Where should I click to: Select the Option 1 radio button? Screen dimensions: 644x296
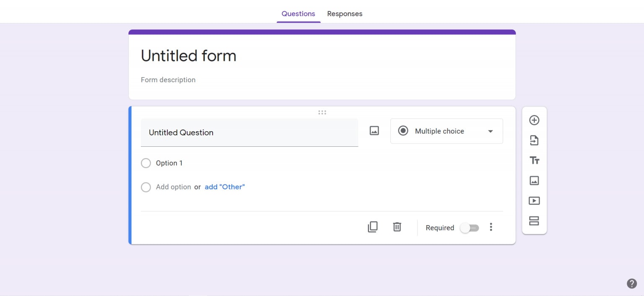(146, 163)
